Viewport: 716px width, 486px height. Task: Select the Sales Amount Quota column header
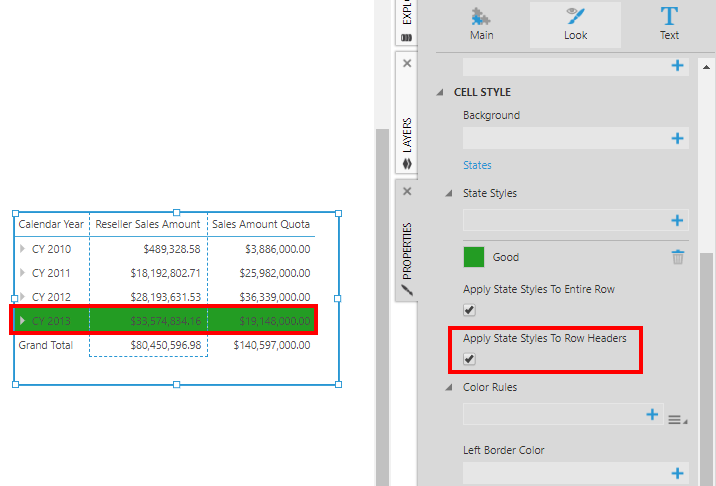click(261, 224)
